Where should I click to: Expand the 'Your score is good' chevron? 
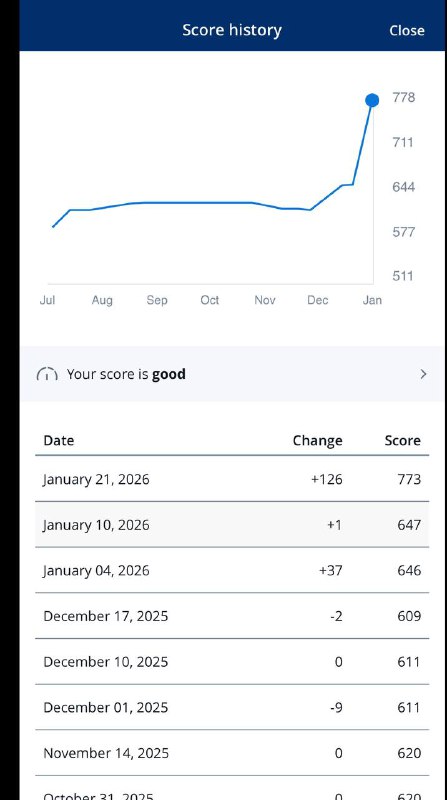(x=423, y=374)
